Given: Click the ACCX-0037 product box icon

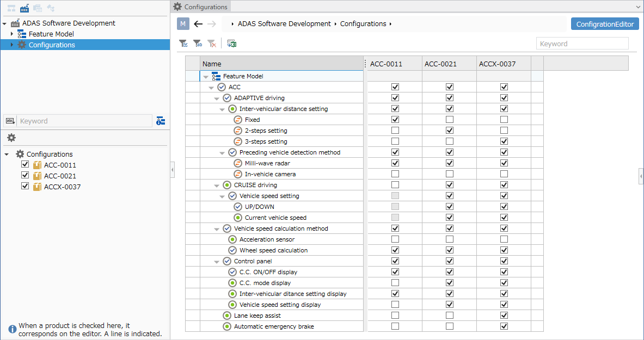Looking at the screenshot, I should click(x=38, y=187).
